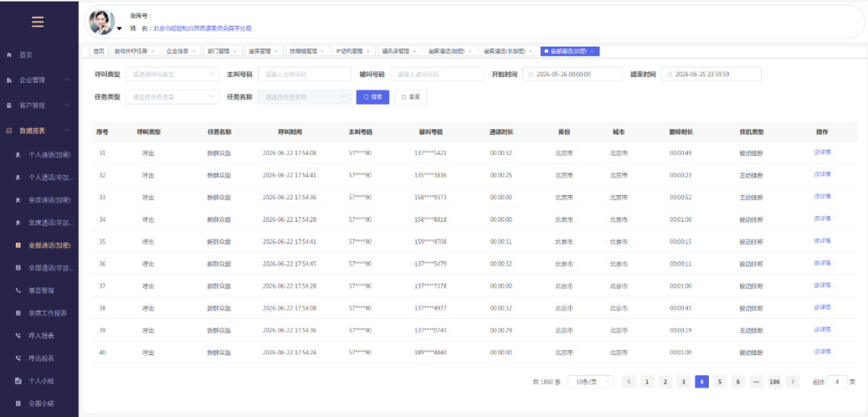Open 详情 for row 40
Viewport: 868px width, 417px height.
click(x=822, y=352)
